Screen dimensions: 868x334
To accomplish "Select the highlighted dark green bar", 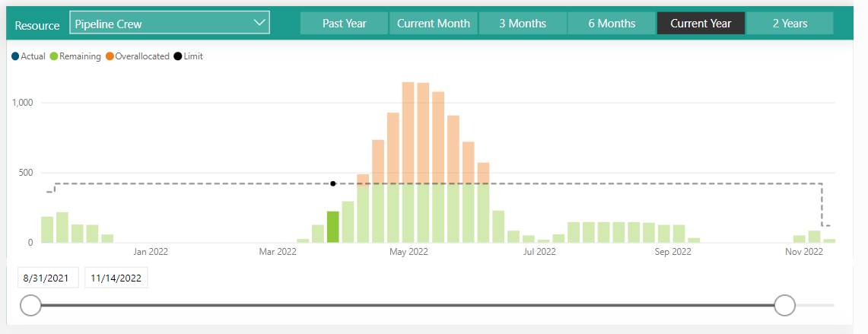I will click(332, 227).
